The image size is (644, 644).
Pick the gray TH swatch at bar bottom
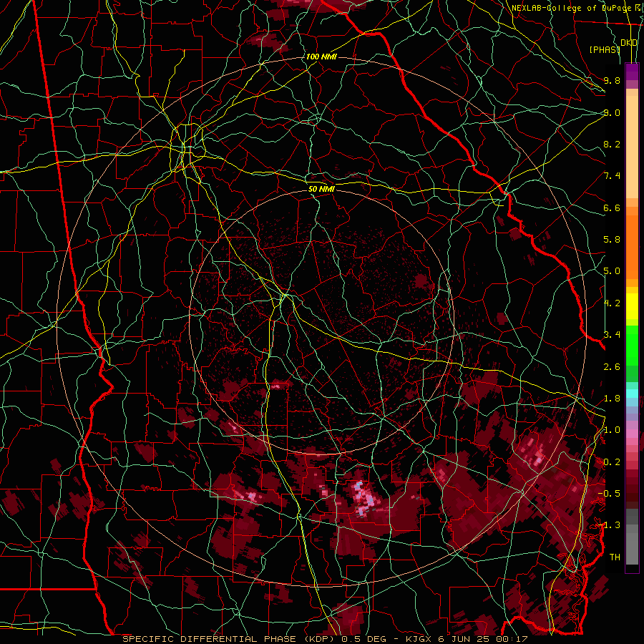(x=632, y=548)
